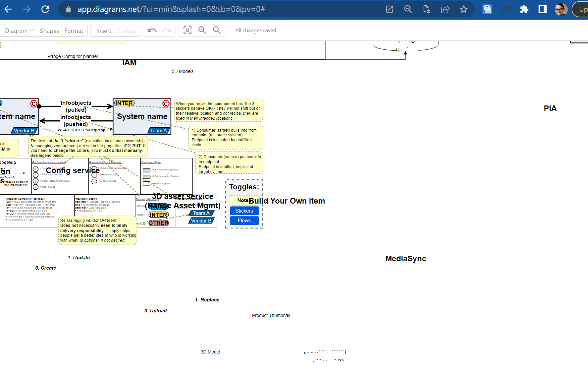Image resolution: width=588 pixels, height=382 pixels.
Task: Select the System name component box
Action: pyautogui.click(x=142, y=116)
